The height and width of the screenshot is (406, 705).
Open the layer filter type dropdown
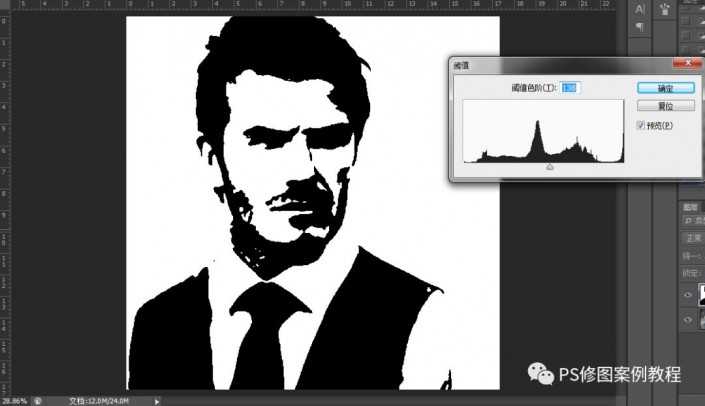[693, 220]
